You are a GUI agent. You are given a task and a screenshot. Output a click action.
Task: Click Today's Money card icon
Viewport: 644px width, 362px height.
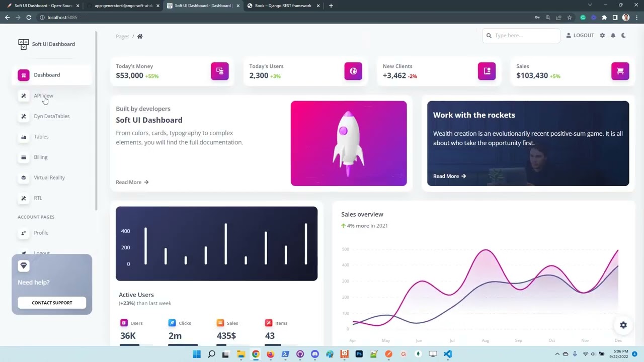click(220, 71)
